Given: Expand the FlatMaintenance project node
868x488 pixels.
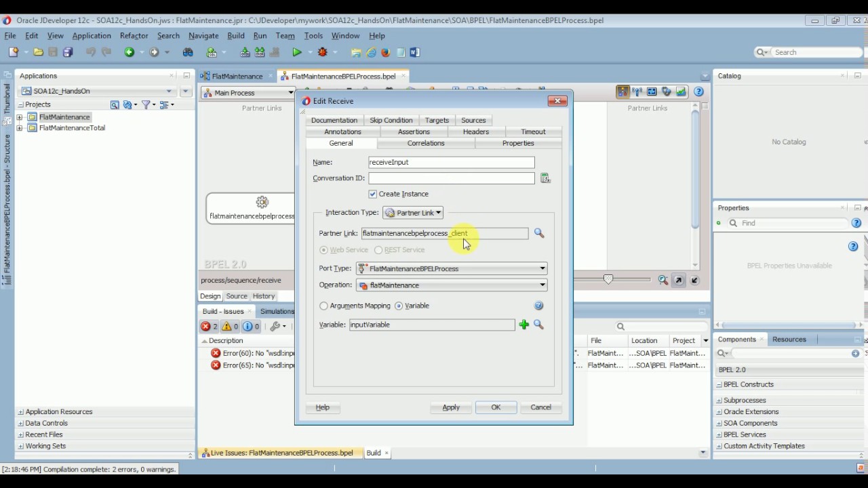Looking at the screenshot, I should tap(20, 117).
